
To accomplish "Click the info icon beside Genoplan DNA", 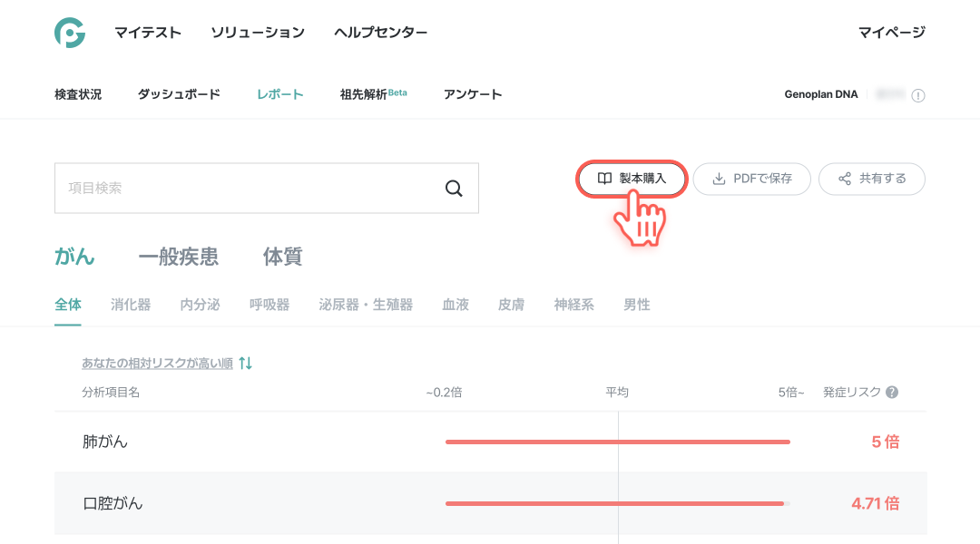I will [917, 95].
